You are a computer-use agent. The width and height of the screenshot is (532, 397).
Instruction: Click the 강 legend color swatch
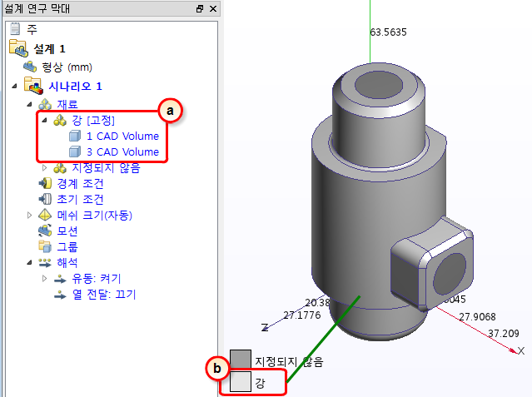point(241,381)
